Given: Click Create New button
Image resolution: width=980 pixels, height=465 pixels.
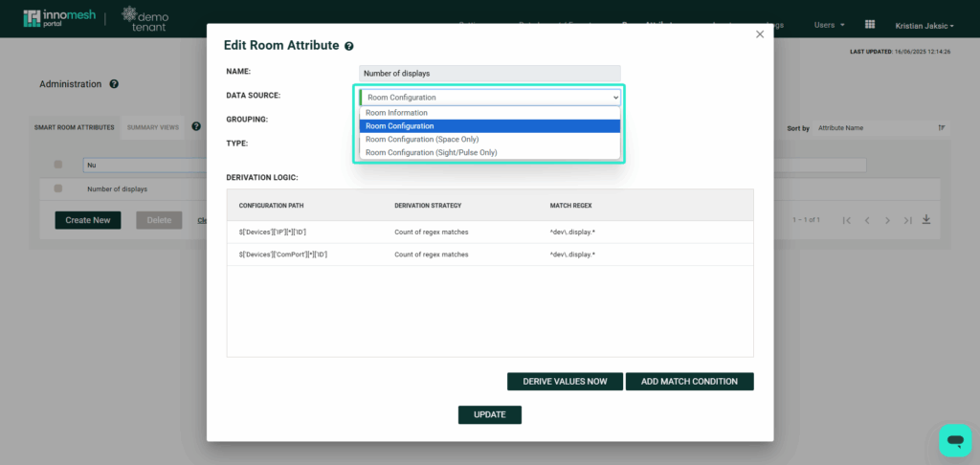Looking at the screenshot, I should tap(88, 220).
